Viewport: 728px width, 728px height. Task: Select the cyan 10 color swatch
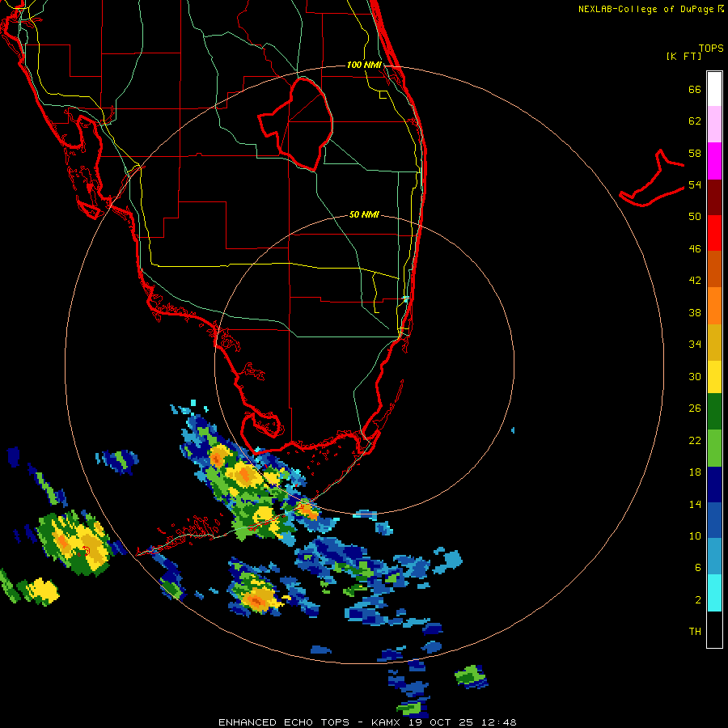pos(714,593)
